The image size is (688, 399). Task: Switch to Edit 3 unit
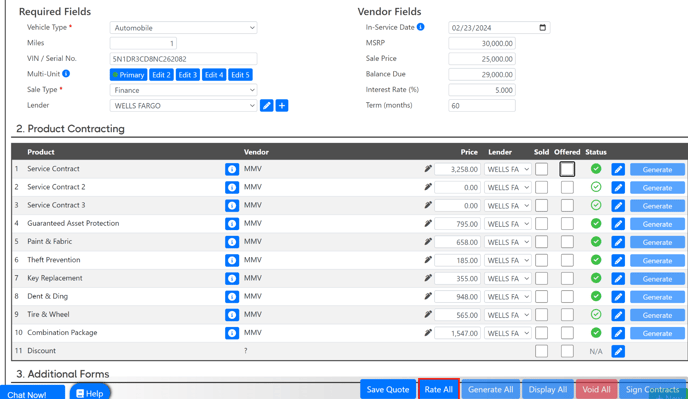click(x=188, y=75)
